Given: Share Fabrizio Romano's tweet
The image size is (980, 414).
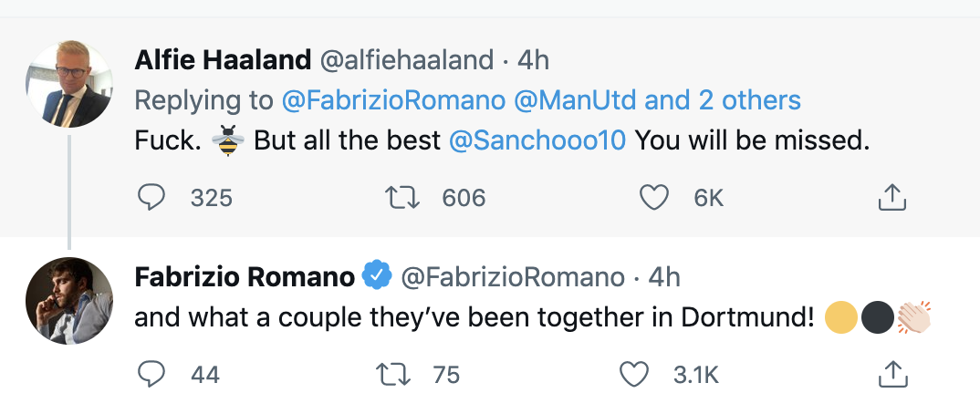Looking at the screenshot, I should point(891,374).
